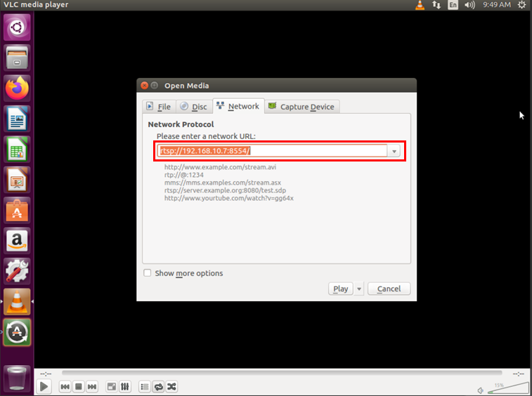
Task: Open sound volume indicator in top panel
Action: (x=470, y=5)
